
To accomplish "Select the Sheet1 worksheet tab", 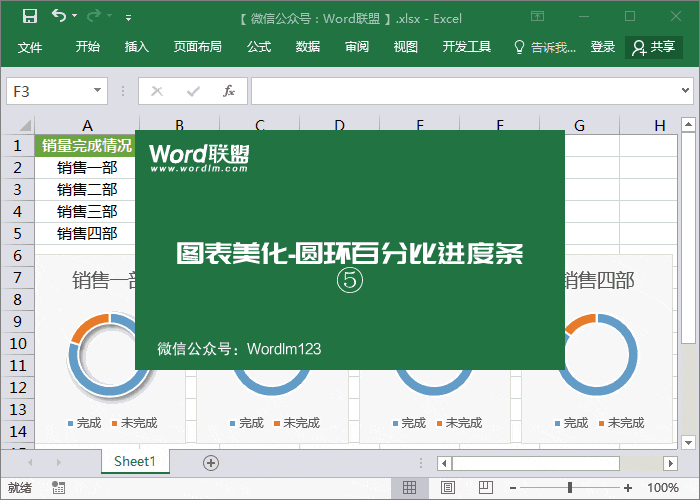I will [135, 462].
